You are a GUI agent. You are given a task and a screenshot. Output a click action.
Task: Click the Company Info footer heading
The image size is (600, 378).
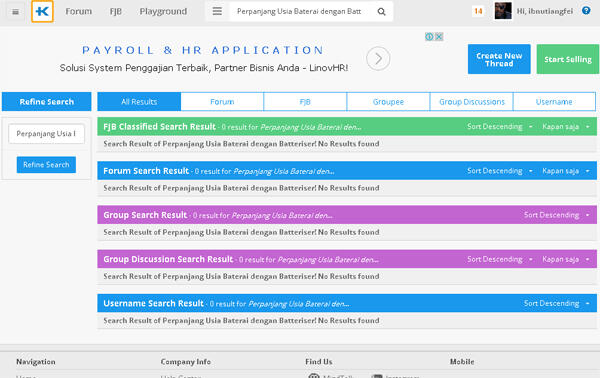[x=186, y=362]
